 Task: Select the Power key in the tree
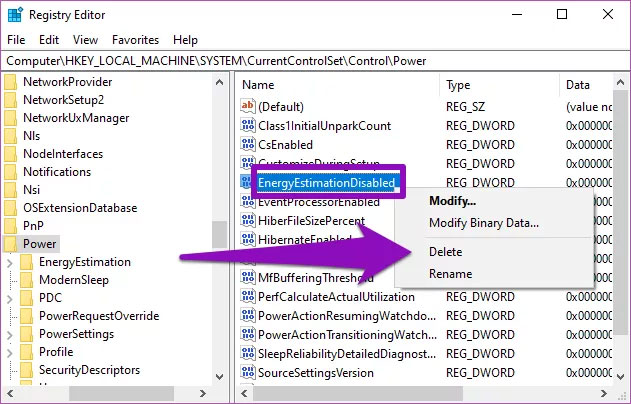tap(39, 244)
